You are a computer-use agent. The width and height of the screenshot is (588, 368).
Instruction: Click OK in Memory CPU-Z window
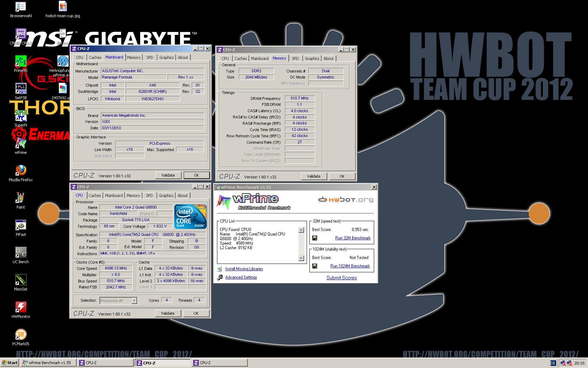click(342, 176)
